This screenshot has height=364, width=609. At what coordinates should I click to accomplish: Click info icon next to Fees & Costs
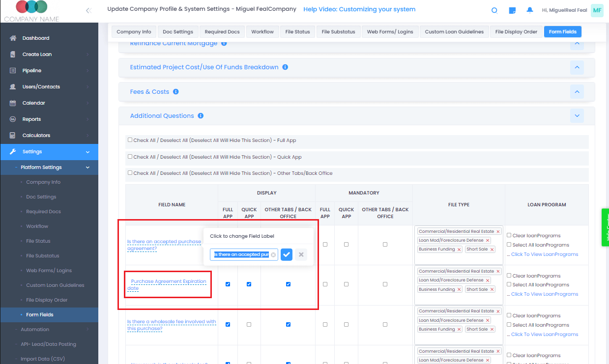tap(176, 92)
